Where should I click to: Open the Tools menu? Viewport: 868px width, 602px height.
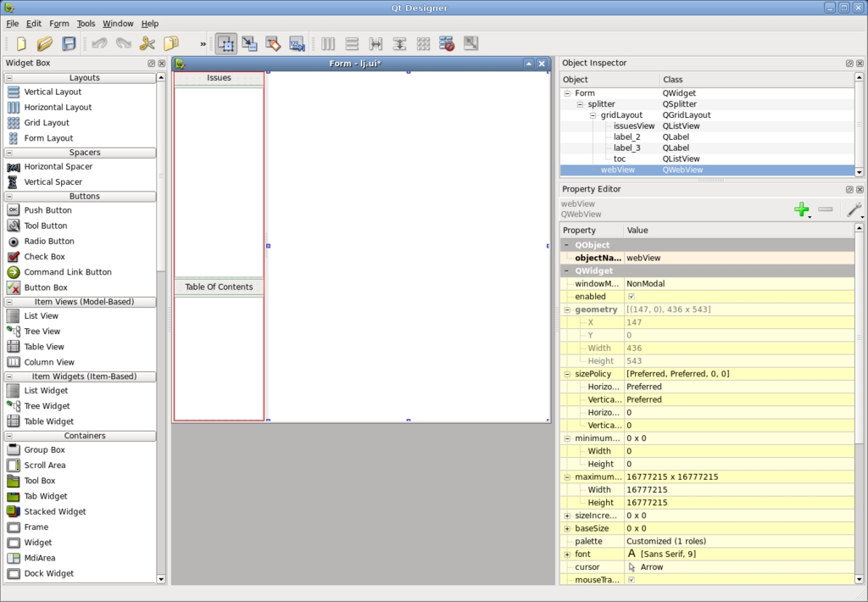click(x=86, y=24)
